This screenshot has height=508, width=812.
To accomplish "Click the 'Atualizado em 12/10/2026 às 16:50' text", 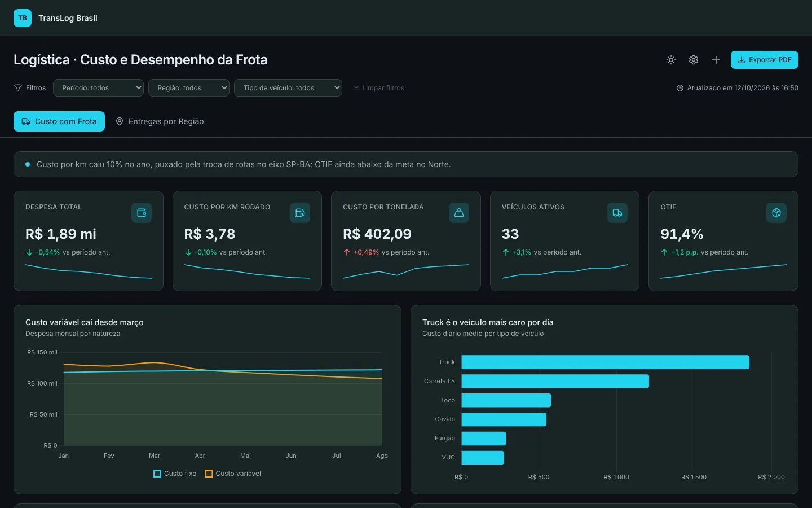I will click(743, 88).
